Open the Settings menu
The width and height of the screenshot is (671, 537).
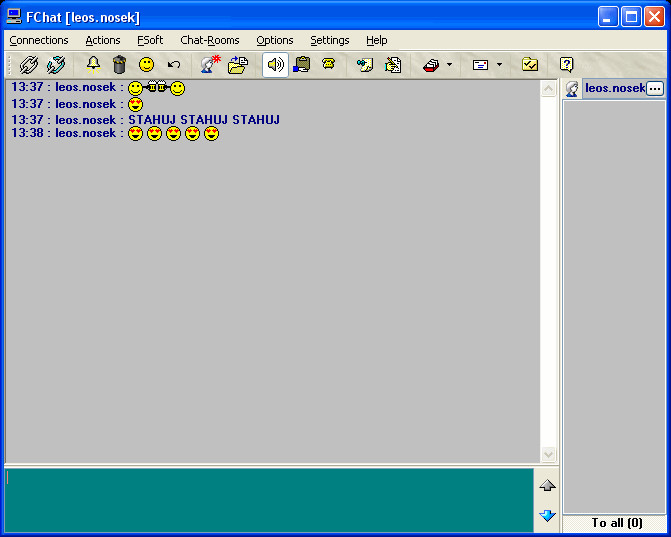[330, 40]
